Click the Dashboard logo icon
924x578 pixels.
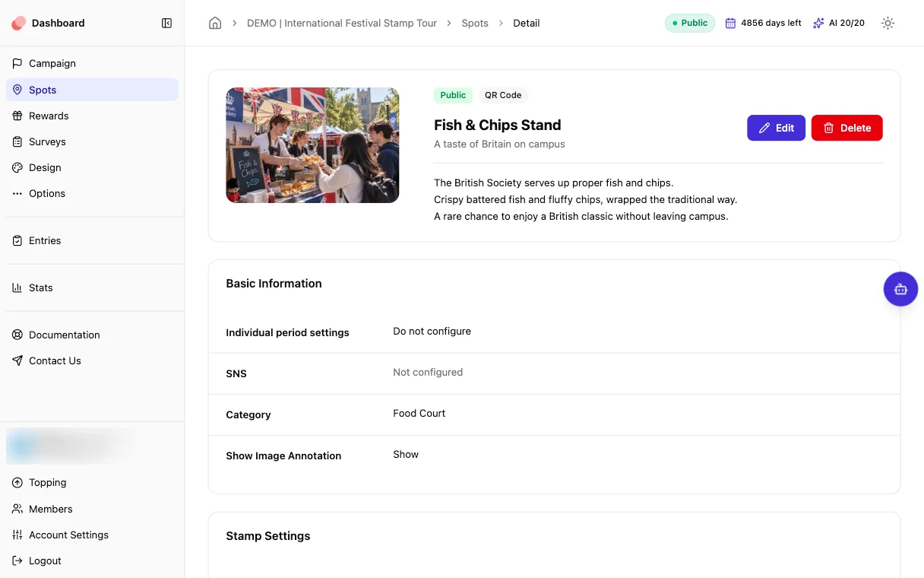pyautogui.click(x=19, y=24)
